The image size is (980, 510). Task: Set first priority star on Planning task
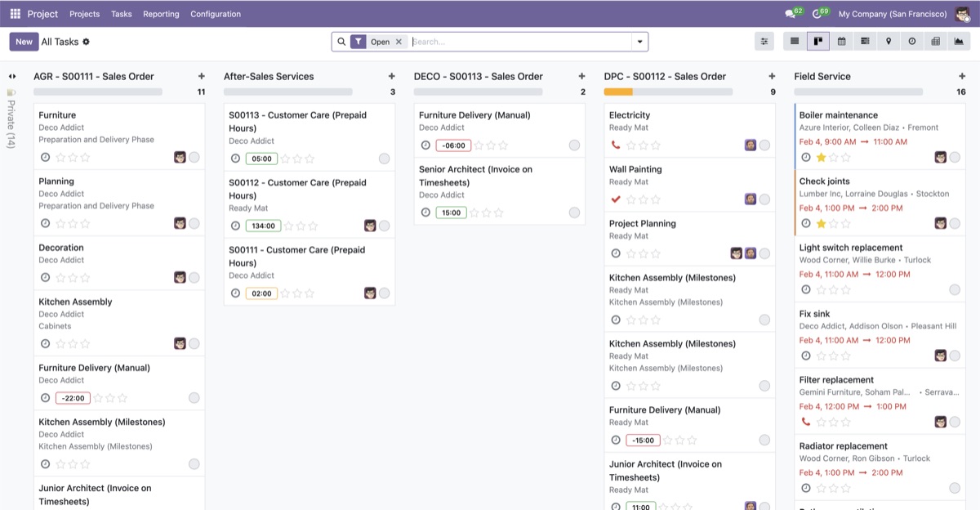coord(60,223)
